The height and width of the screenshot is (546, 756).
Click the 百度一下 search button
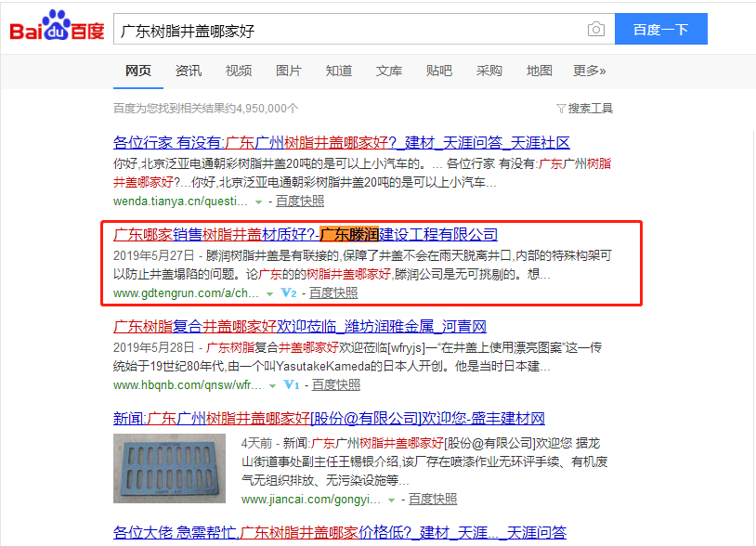[x=661, y=30]
